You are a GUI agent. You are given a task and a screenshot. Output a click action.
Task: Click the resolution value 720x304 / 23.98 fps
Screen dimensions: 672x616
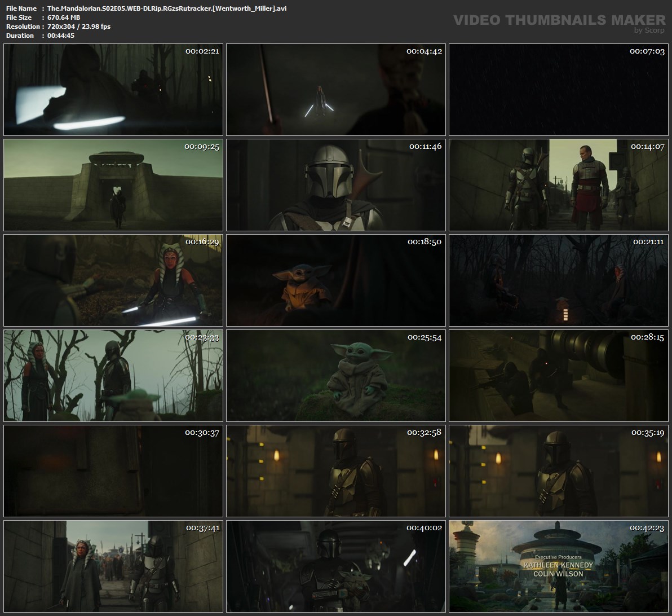[x=79, y=26]
